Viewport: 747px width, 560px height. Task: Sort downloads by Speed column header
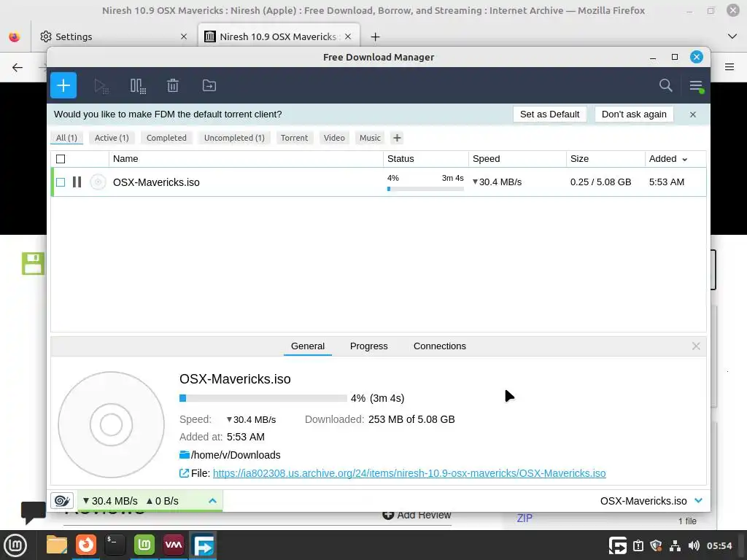pos(517,159)
